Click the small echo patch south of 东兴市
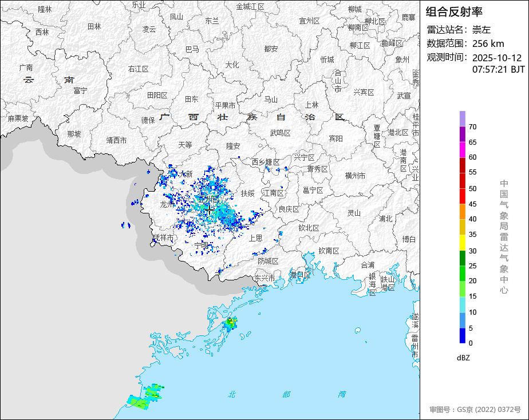 tap(231, 324)
